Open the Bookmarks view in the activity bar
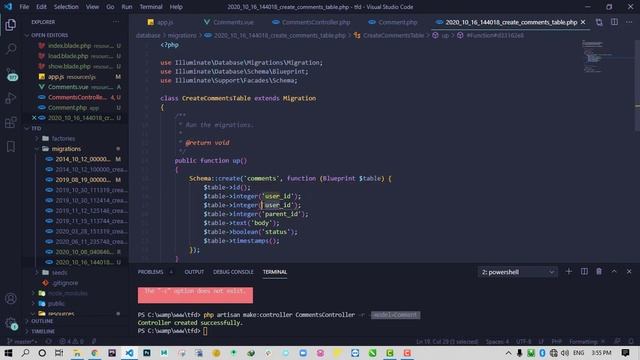The image size is (640, 360). point(11,147)
